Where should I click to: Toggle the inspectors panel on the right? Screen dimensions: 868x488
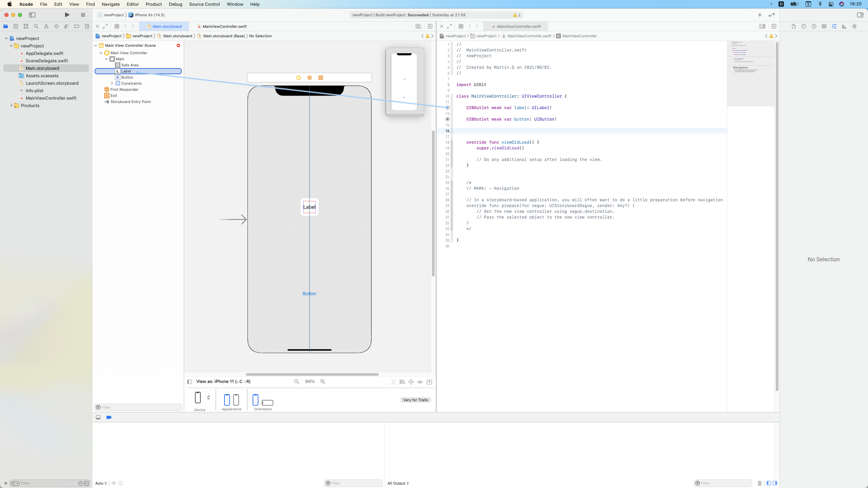pyautogui.click(x=860, y=15)
